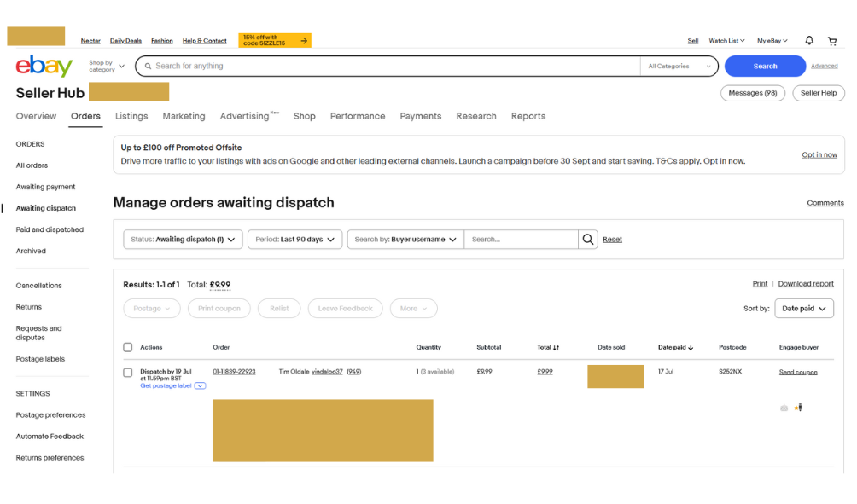Open the shopping cart
The image size is (857, 504).
832,40
